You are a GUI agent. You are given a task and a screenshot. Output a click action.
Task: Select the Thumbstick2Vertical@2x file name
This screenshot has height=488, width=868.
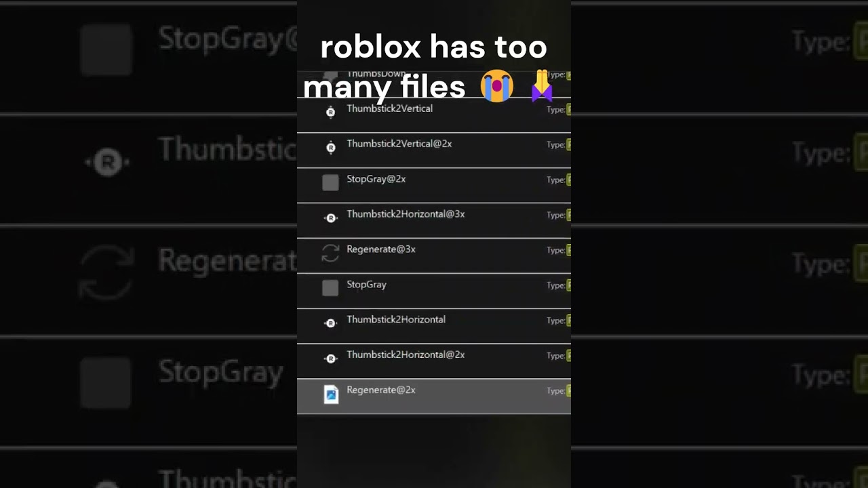tap(399, 144)
